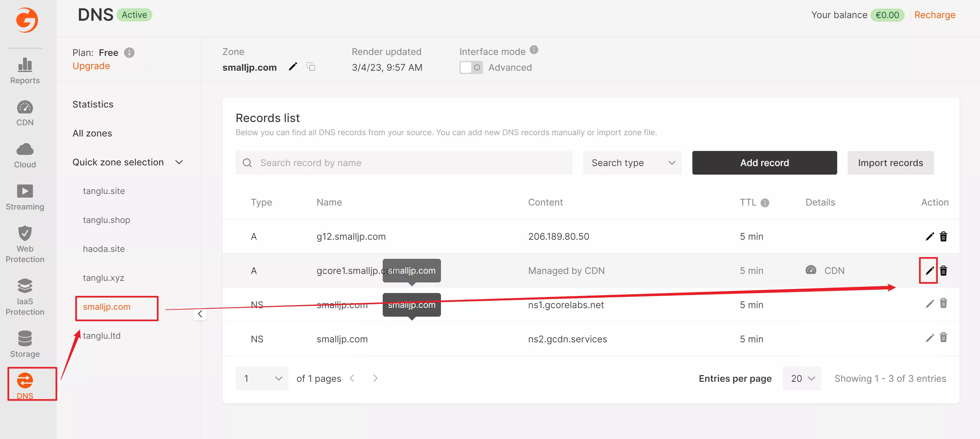The image size is (980, 439).
Task: Click Search record by name field
Action: tap(404, 163)
